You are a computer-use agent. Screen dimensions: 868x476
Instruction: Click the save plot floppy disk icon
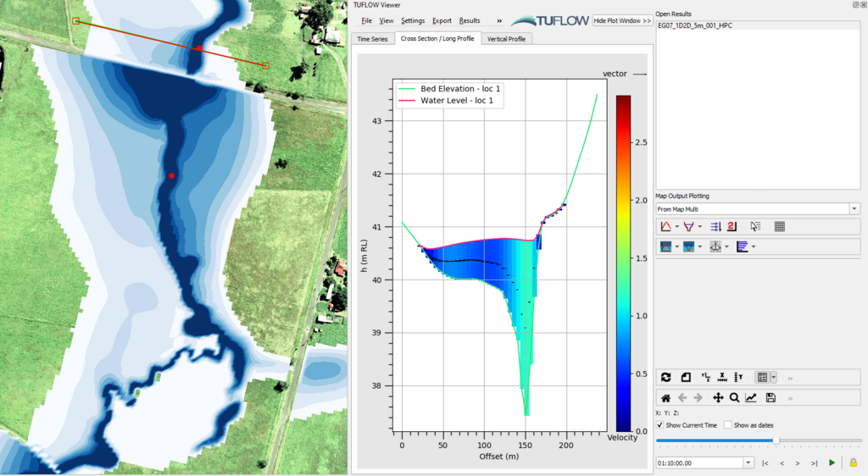(x=771, y=397)
